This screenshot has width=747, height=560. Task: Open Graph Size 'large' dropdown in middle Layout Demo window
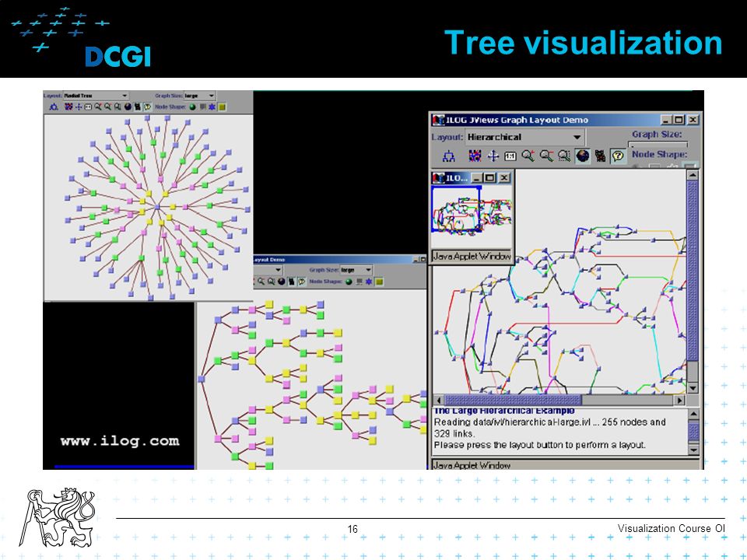pos(356,270)
